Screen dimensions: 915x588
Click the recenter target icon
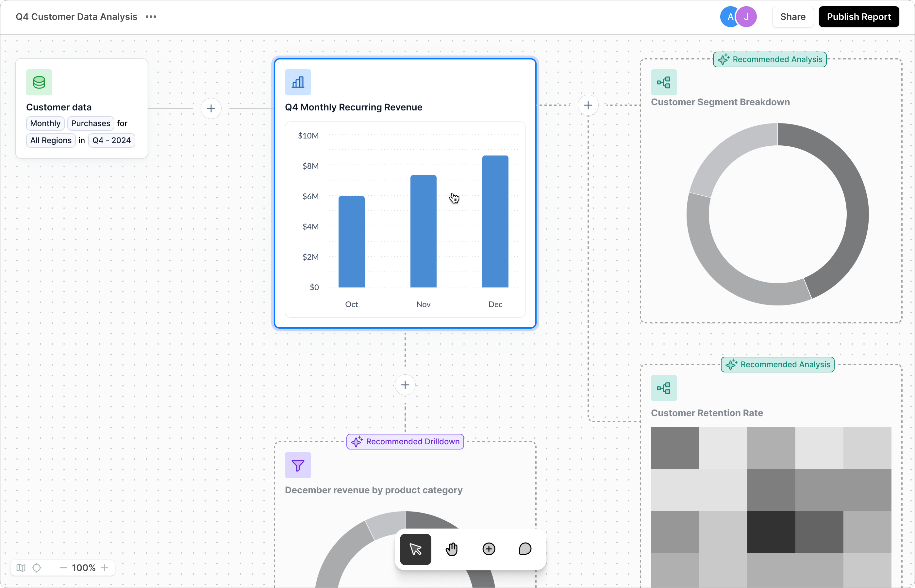coord(37,568)
